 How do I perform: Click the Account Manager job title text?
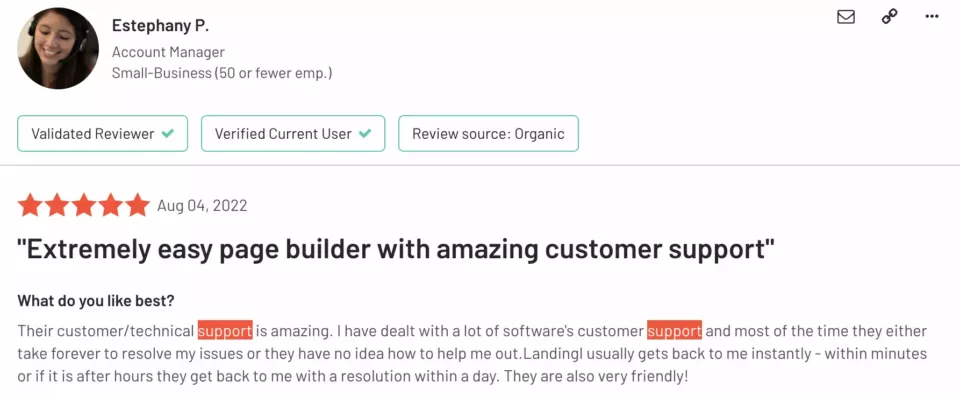[x=168, y=53]
